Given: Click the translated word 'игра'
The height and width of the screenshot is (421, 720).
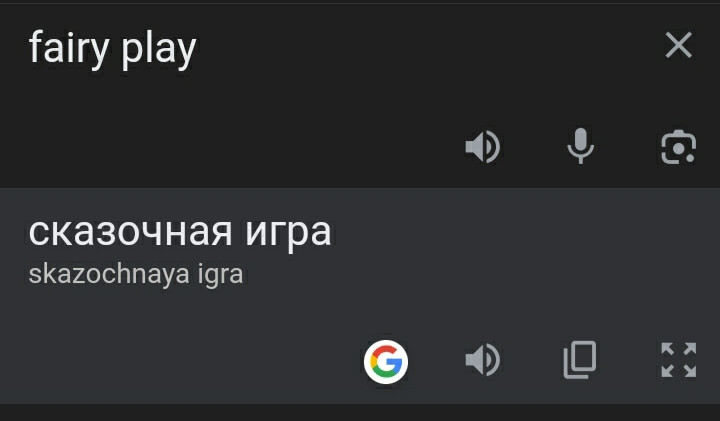Looking at the screenshot, I should 288,233.
